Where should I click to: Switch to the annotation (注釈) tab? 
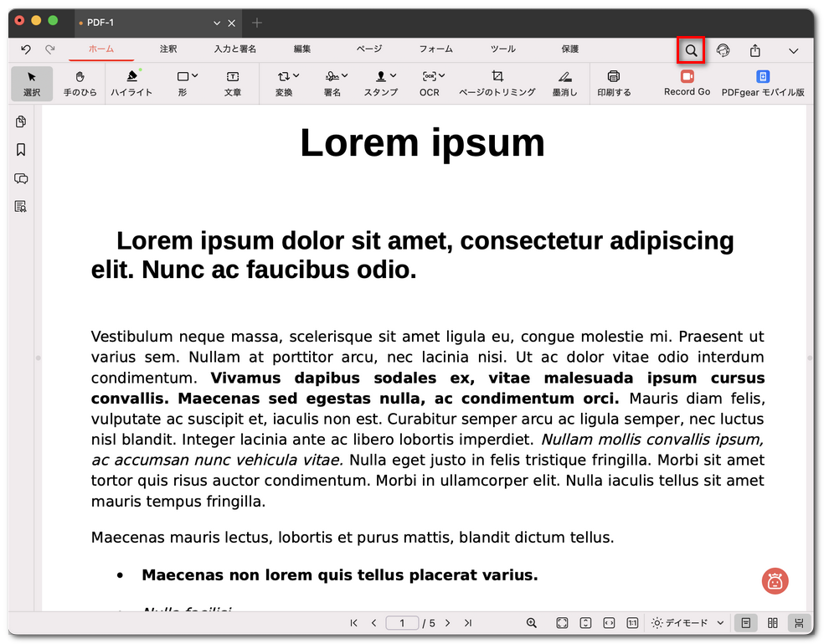(168, 49)
